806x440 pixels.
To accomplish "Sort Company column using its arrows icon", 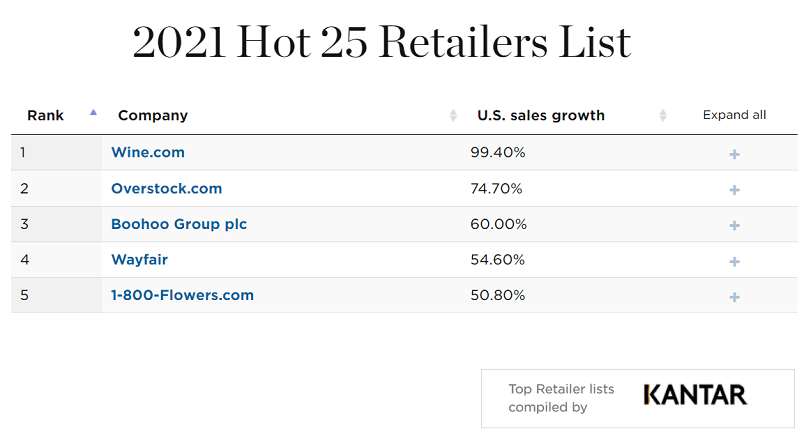I will (x=453, y=115).
